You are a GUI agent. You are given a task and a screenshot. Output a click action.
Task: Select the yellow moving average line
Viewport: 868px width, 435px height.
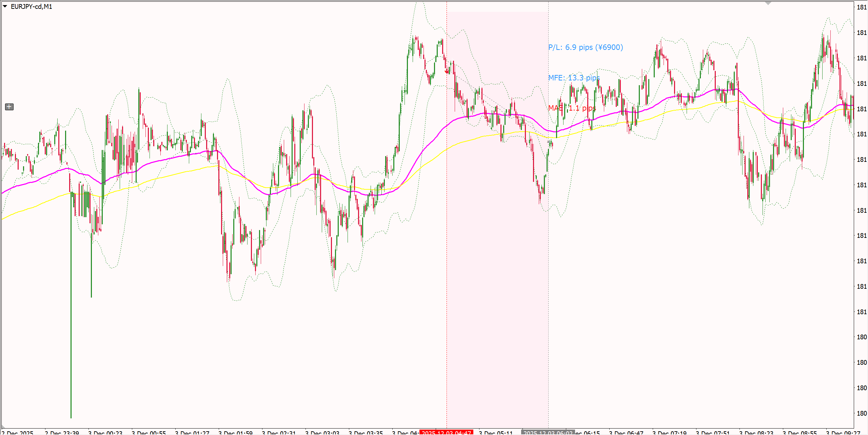(x=41, y=204)
